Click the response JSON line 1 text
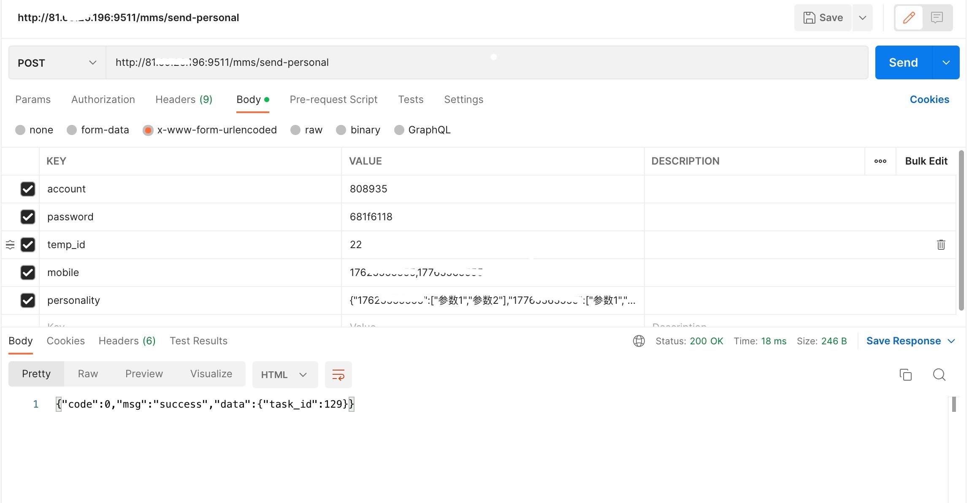The height and width of the screenshot is (503, 980). [x=205, y=404]
